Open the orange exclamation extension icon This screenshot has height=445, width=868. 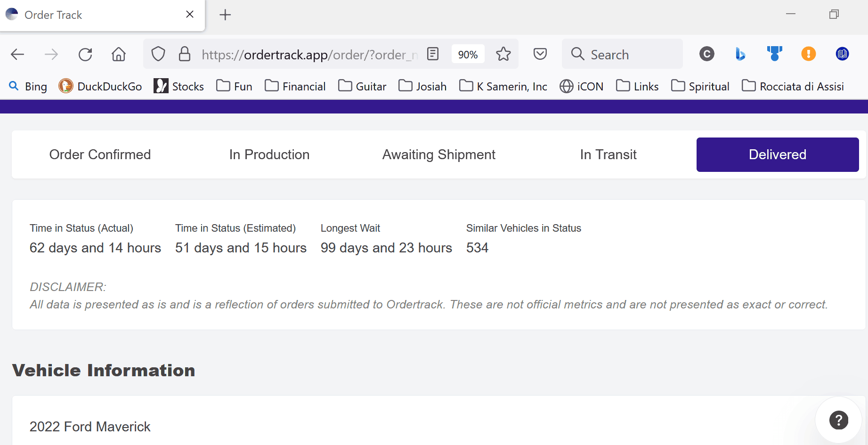tap(809, 54)
